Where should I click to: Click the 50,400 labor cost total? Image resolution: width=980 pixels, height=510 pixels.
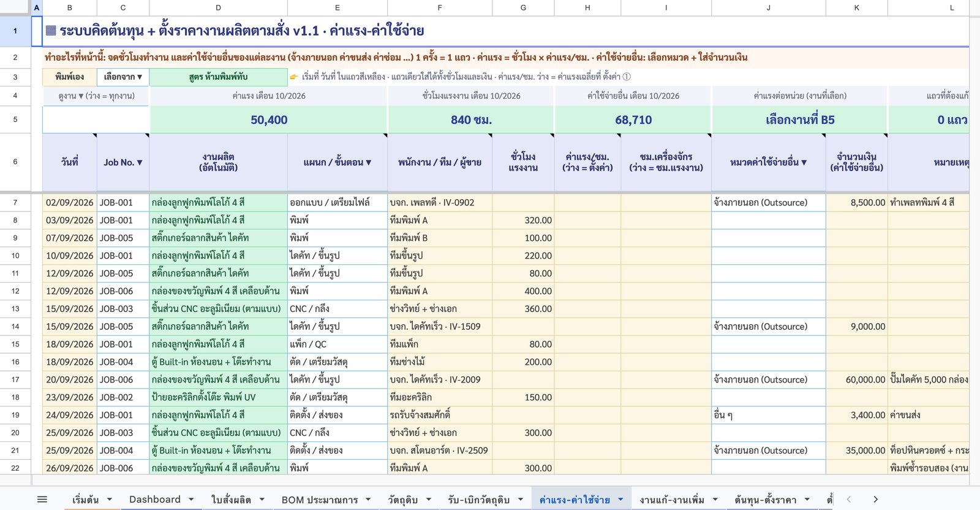point(269,120)
